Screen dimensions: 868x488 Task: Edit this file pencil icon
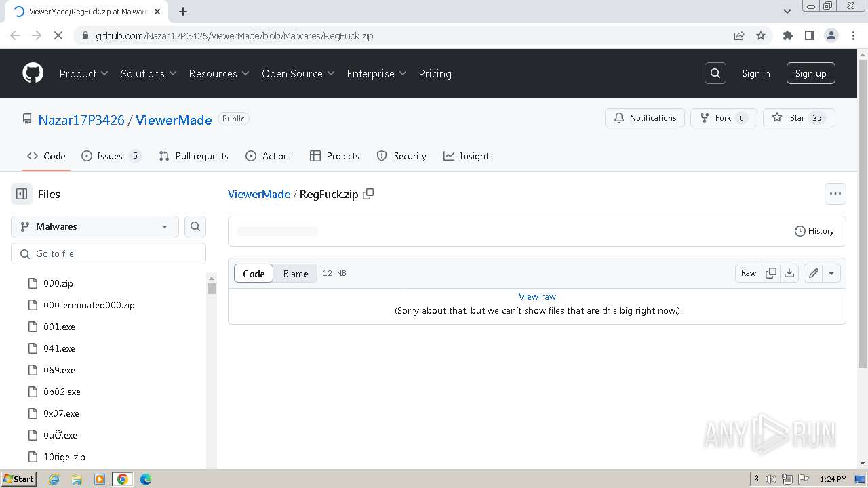click(813, 273)
